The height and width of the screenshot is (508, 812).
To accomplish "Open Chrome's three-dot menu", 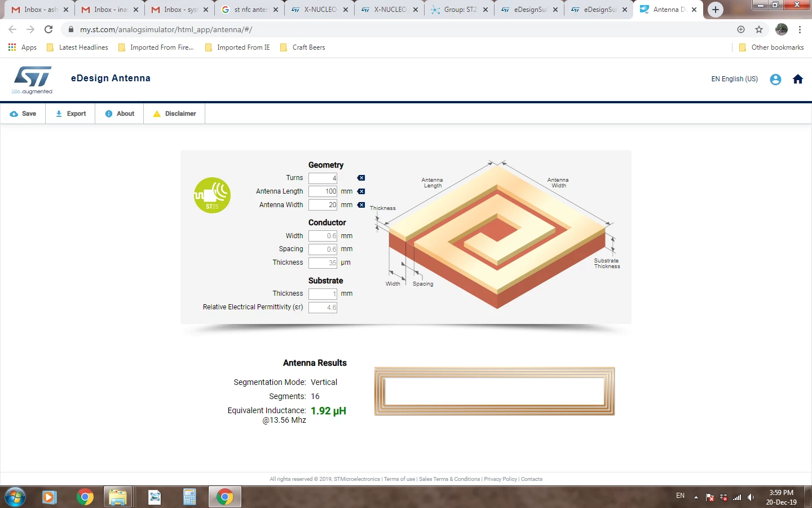I will click(x=800, y=29).
